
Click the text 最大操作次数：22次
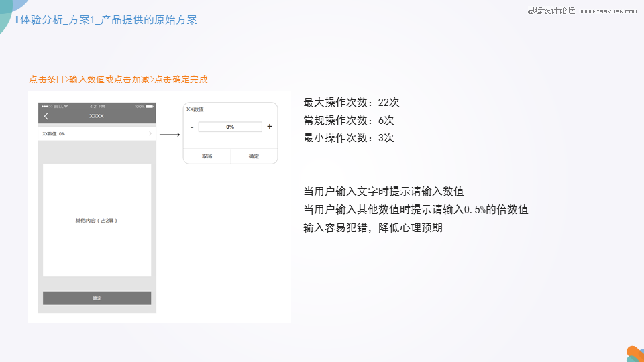[x=351, y=102]
